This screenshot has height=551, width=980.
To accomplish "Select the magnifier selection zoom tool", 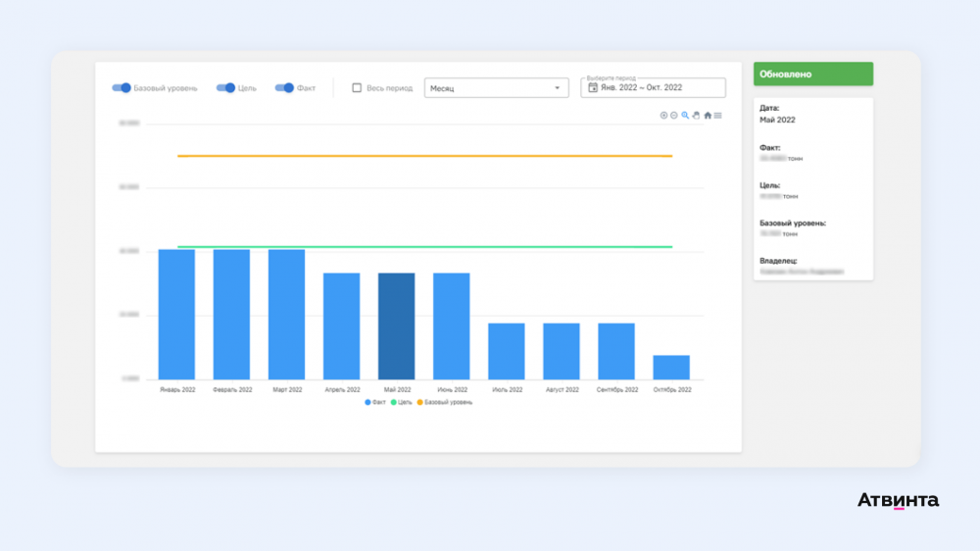I will [685, 115].
